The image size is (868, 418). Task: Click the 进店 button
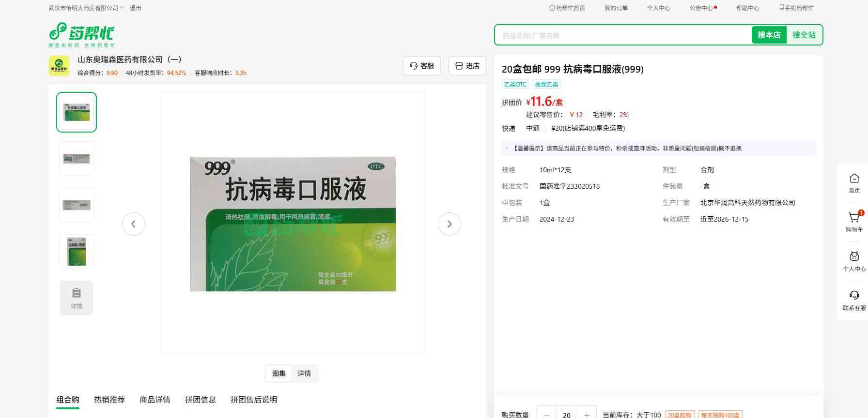pos(467,66)
